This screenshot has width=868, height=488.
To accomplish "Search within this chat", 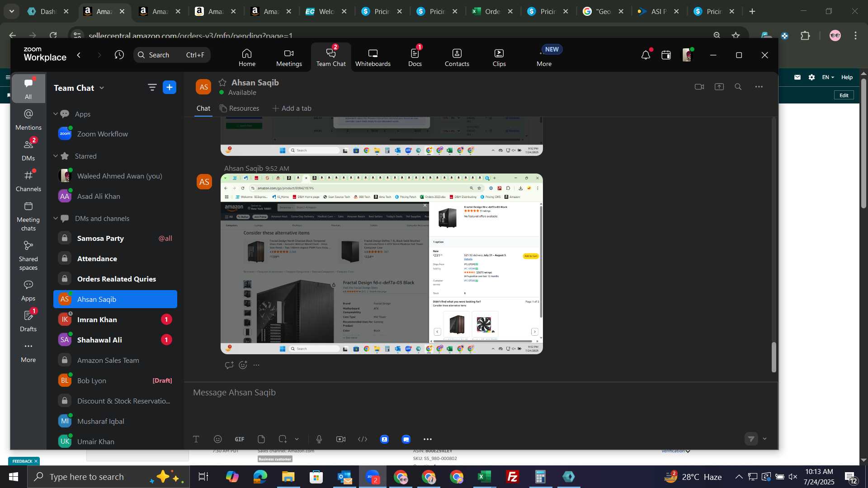I will pyautogui.click(x=738, y=87).
